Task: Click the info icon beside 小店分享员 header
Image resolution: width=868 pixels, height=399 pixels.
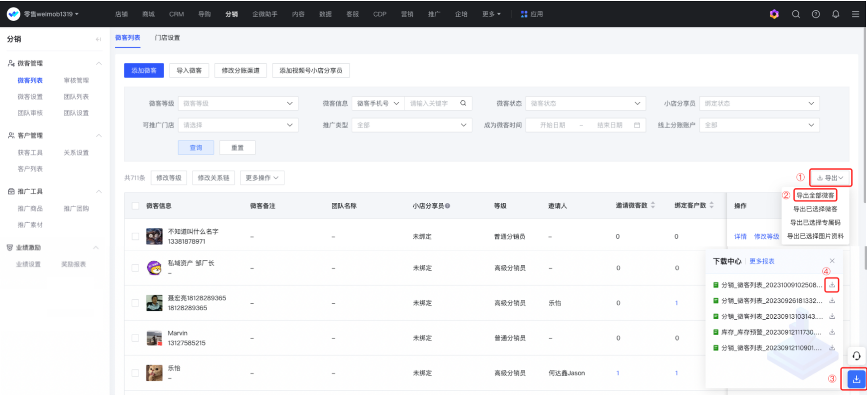Action: coord(447,205)
